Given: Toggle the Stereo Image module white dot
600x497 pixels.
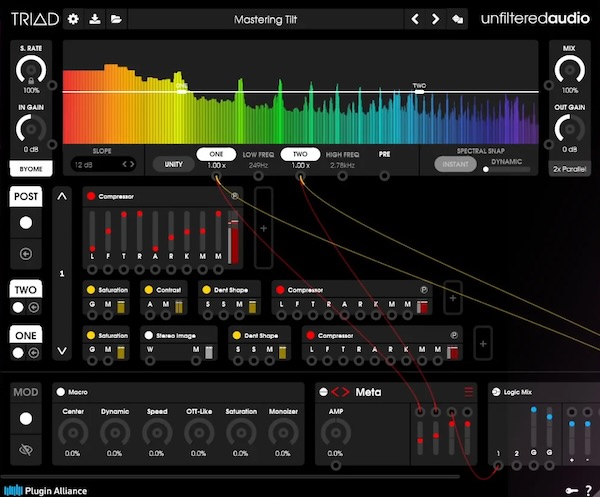Looking at the screenshot, I should pyautogui.click(x=148, y=335).
